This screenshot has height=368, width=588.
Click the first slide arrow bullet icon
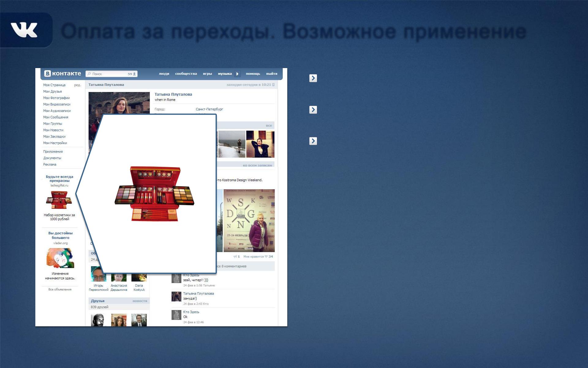click(x=313, y=78)
